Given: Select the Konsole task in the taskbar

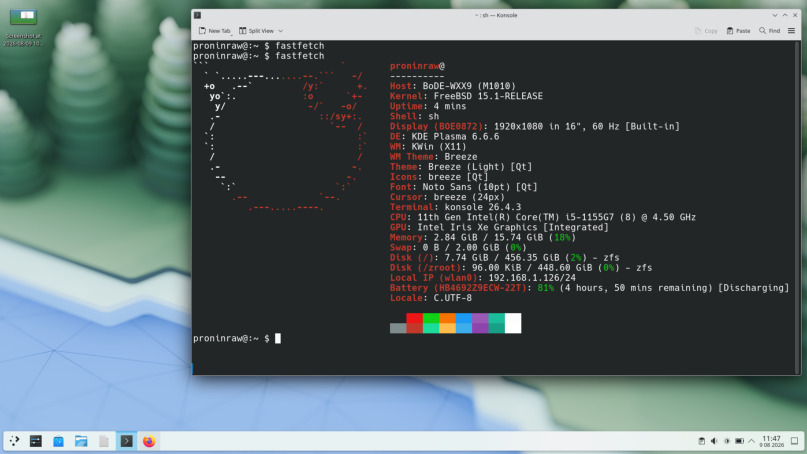Looking at the screenshot, I should click(127, 441).
